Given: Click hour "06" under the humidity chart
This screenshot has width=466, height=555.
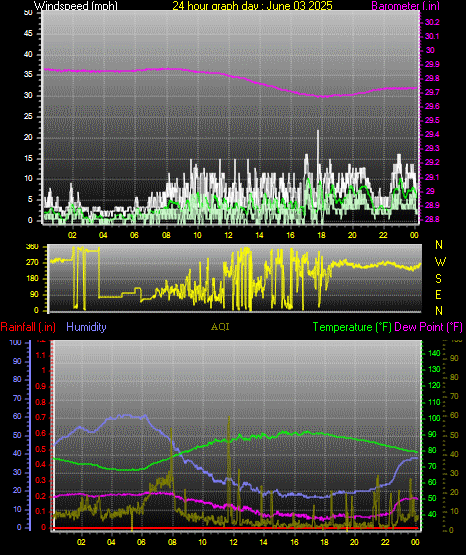Looking at the screenshot, I should click(141, 542).
